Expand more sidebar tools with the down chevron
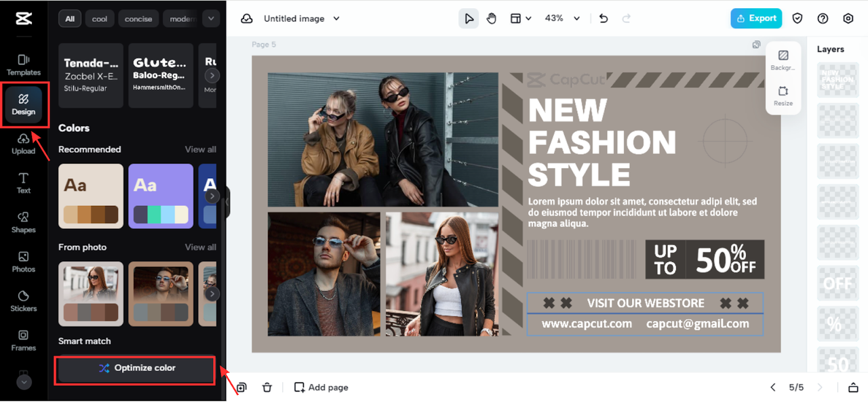The height and width of the screenshot is (403, 868). pyautogui.click(x=24, y=382)
